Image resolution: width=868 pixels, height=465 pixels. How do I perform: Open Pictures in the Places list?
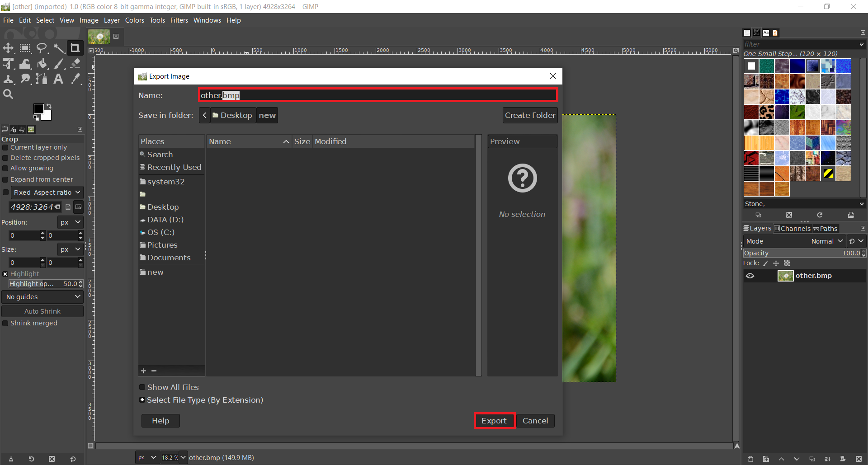(x=162, y=245)
